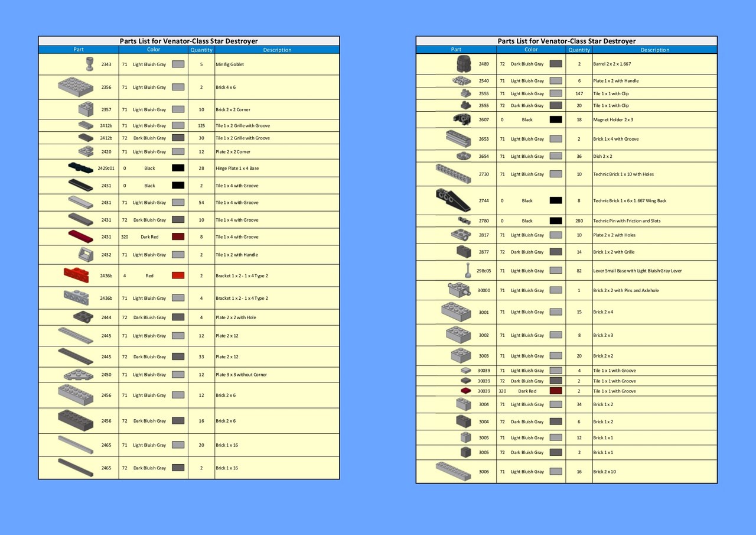
Task: Select the "Hinge Plate 1 x 4 Base" description
Action: click(237, 168)
